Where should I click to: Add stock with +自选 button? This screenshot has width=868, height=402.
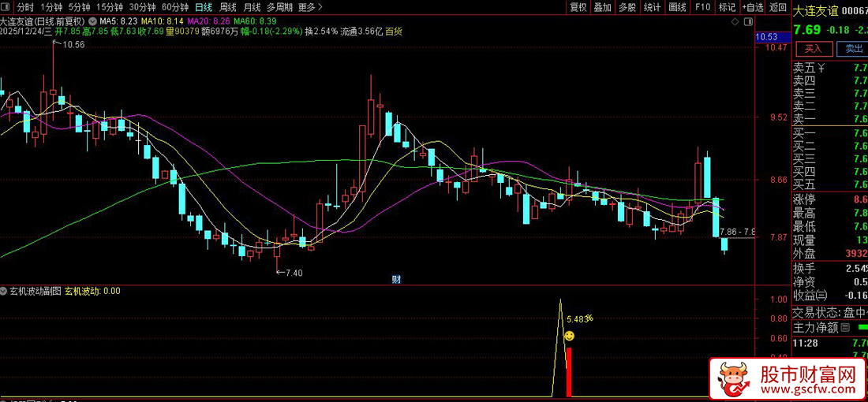click(x=752, y=7)
